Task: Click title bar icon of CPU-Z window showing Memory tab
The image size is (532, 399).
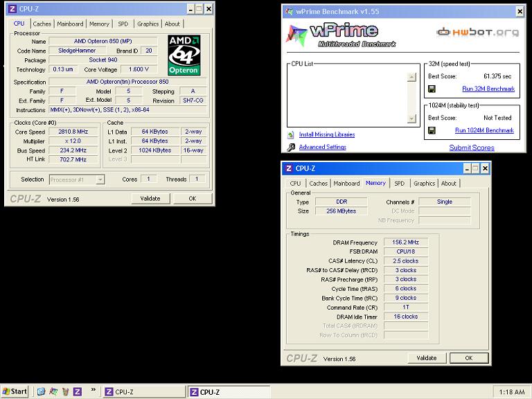Action: click(289, 168)
